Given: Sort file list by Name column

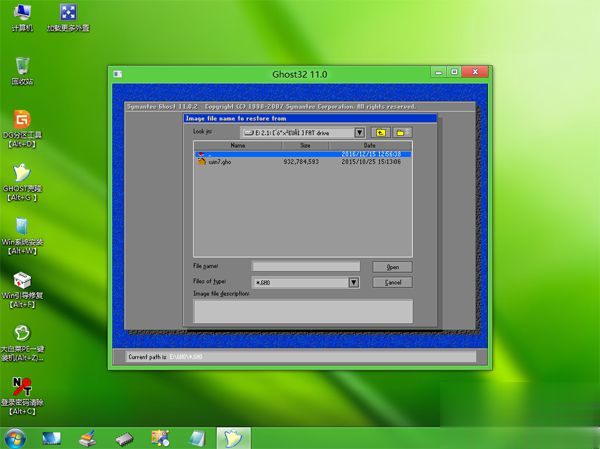Looking at the screenshot, I should (237, 145).
